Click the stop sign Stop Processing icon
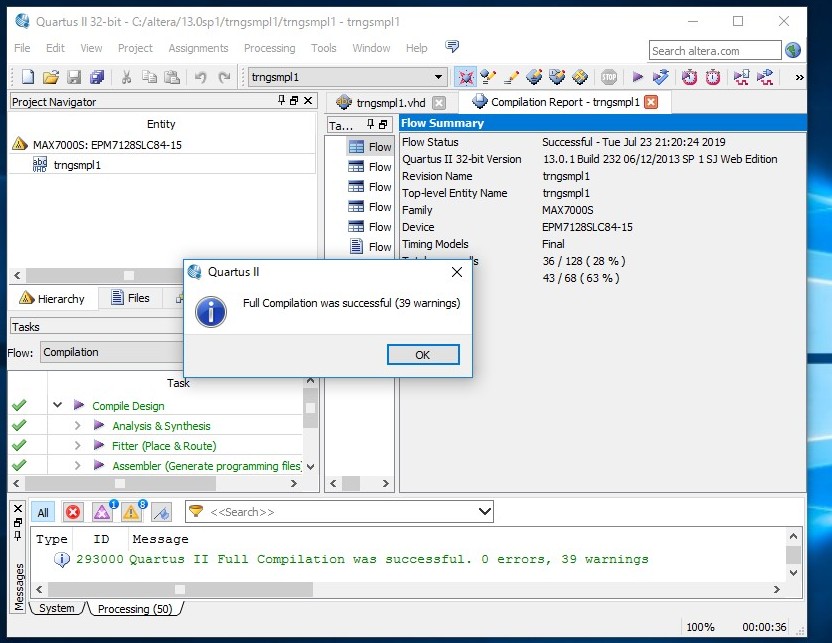The image size is (832, 643). 609,77
